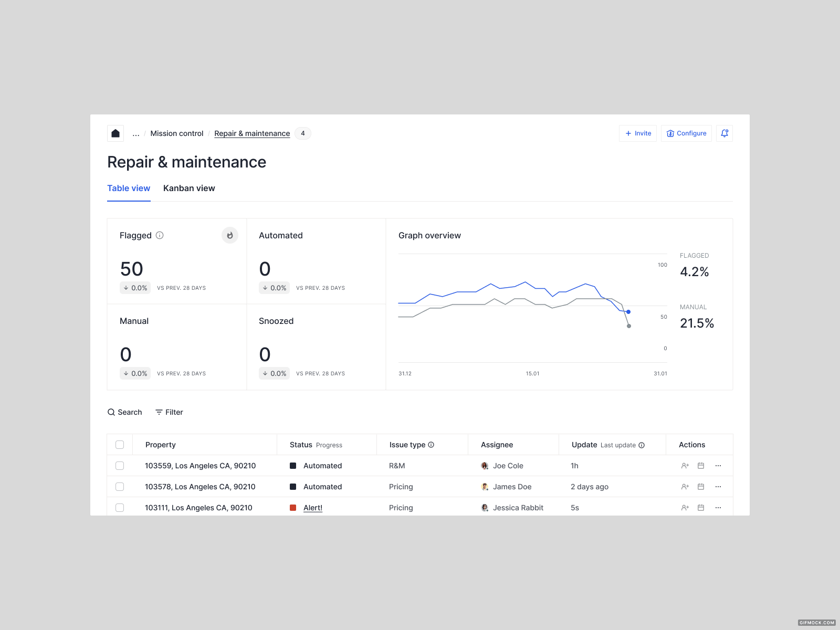The height and width of the screenshot is (630, 840).
Task: Click the info icon next to Flagged
Action: 160,235
